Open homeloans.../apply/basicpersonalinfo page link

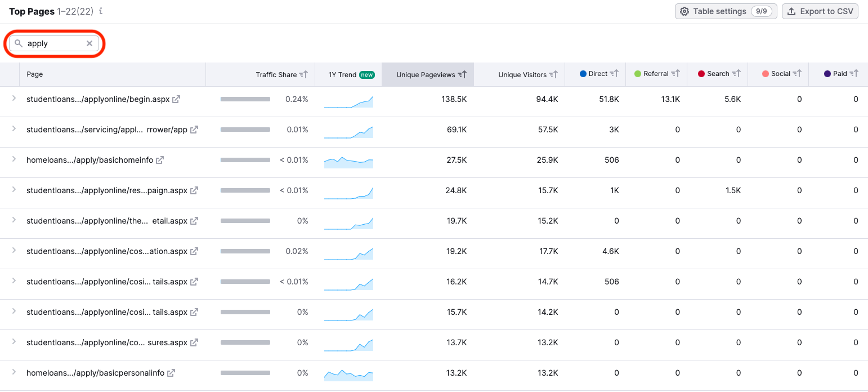[x=95, y=373]
